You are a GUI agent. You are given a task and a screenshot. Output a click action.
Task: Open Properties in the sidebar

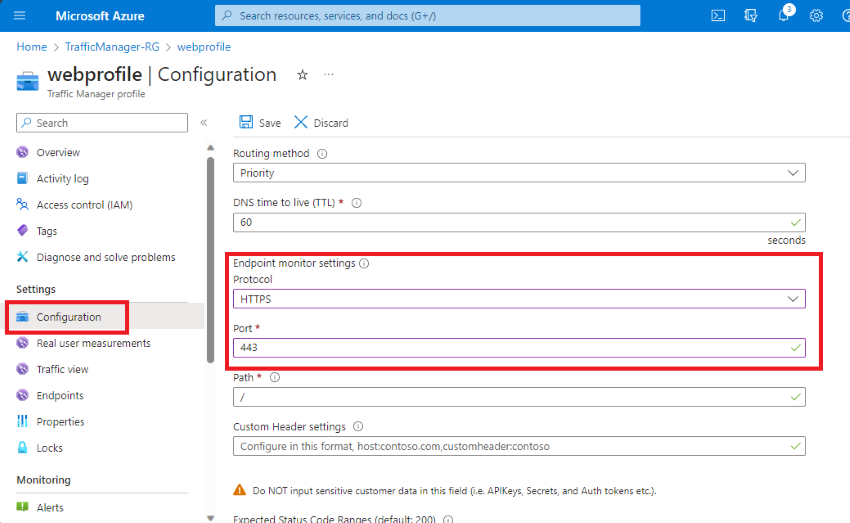(x=60, y=422)
